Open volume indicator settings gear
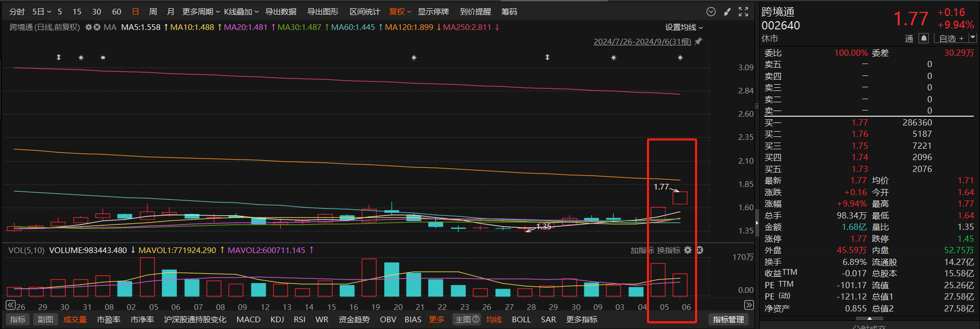 (x=688, y=250)
